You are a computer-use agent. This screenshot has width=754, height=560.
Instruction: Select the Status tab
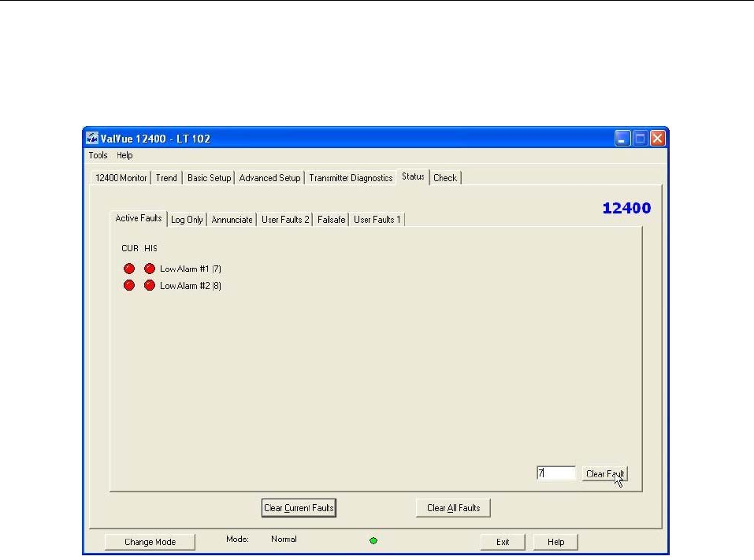(x=413, y=176)
